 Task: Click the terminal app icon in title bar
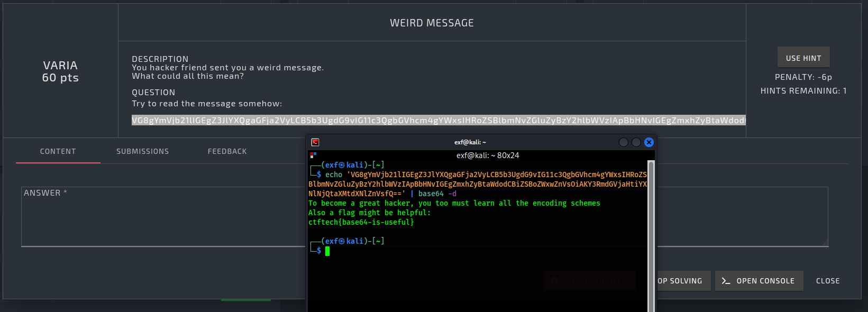tap(315, 142)
